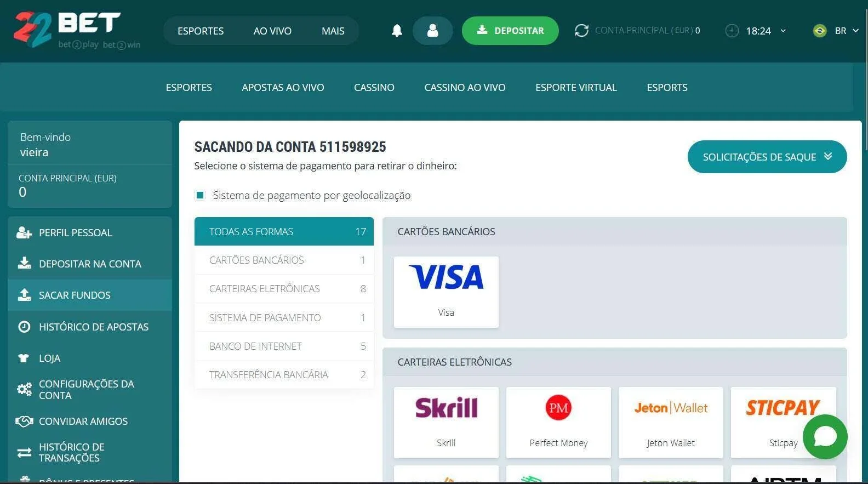Click the Loja shirt icon

tap(24, 358)
